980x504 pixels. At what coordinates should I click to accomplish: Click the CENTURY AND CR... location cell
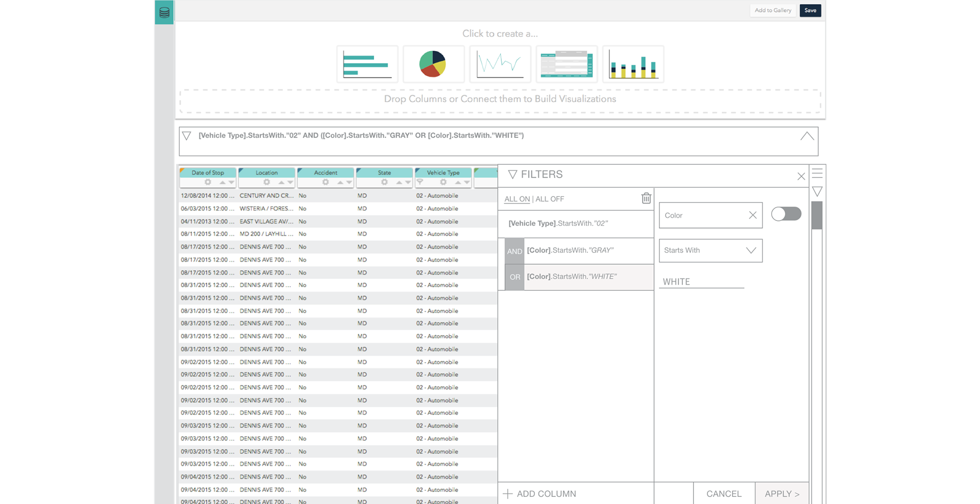point(266,196)
